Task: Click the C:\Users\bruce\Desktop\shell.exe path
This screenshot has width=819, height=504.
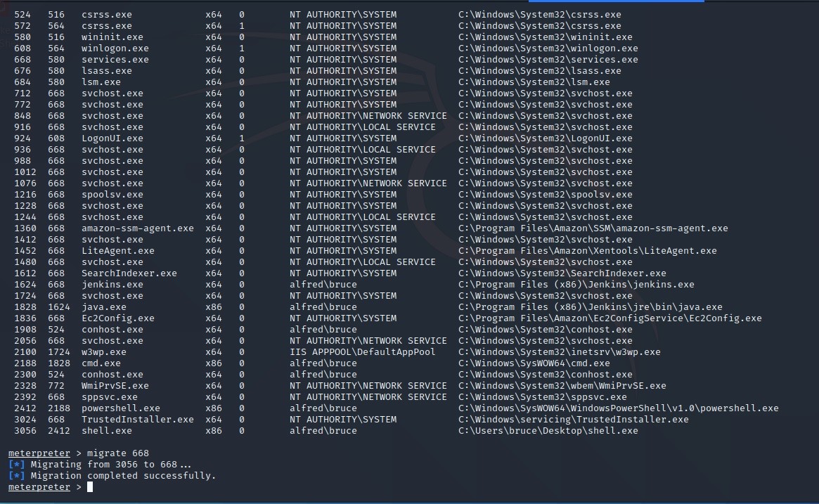Action: click(548, 431)
